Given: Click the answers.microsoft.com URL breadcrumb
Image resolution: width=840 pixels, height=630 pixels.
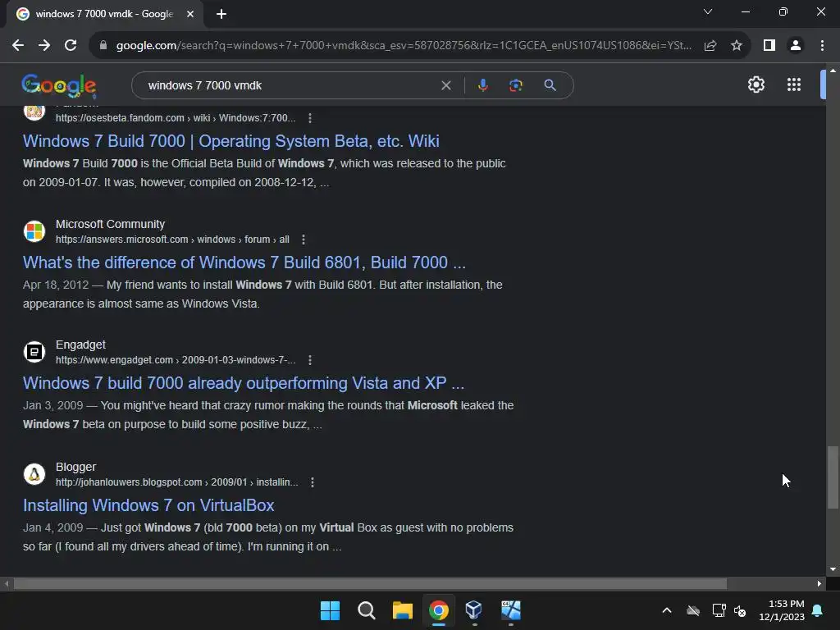Looking at the screenshot, I should point(172,240).
